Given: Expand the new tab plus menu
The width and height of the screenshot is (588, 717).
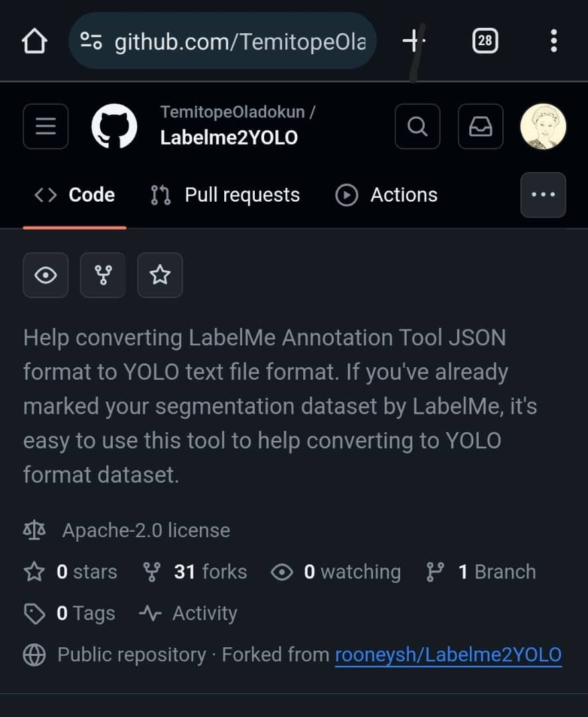Looking at the screenshot, I should click(x=412, y=40).
